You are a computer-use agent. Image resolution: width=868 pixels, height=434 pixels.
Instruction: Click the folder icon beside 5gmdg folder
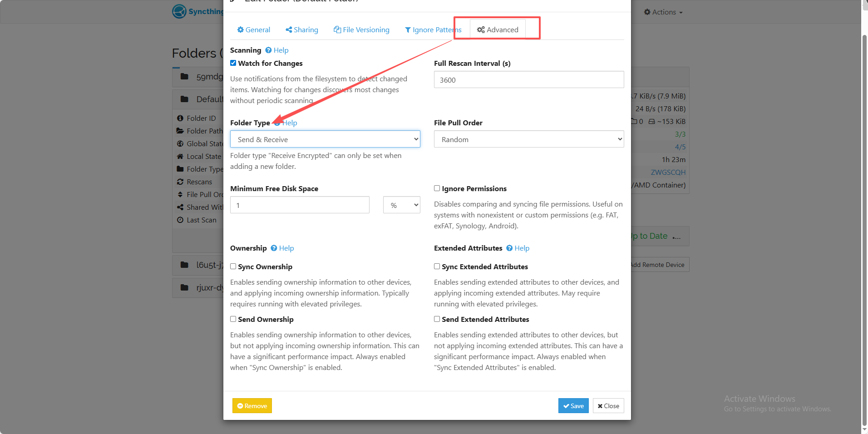pos(184,76)
